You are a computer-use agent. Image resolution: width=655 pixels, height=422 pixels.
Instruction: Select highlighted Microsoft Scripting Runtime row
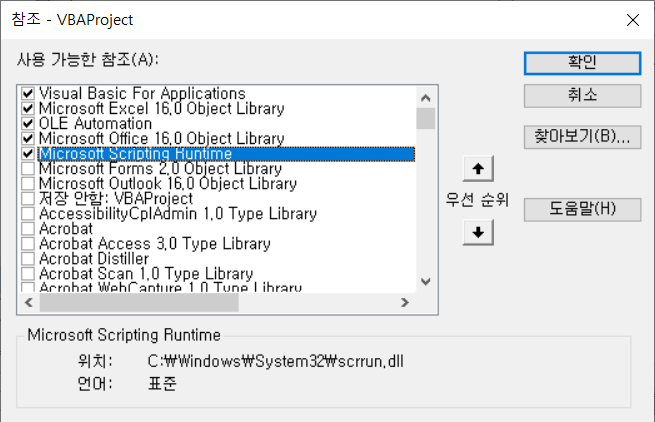pos(226,154)
